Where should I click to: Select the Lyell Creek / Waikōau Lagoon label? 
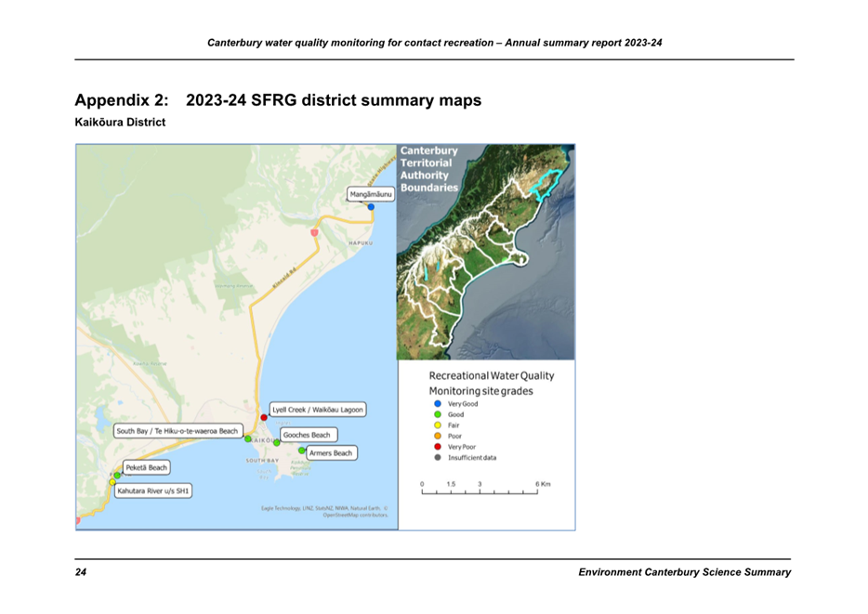click(x=317, y=410)
